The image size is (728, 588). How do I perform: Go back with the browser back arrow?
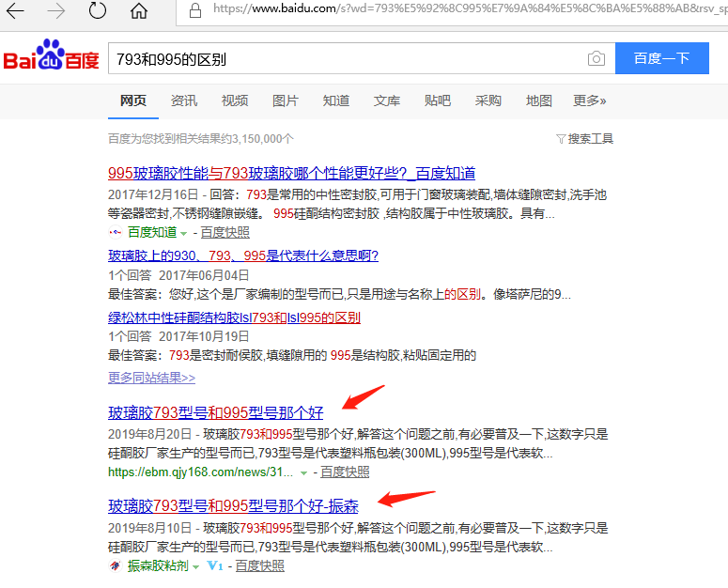click(15, 10)
